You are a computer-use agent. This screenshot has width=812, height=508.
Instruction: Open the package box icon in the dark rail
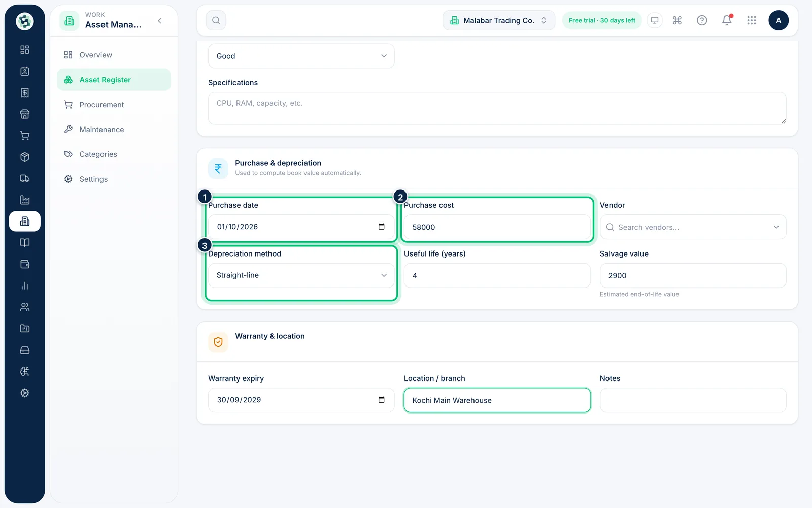point(24,157)
